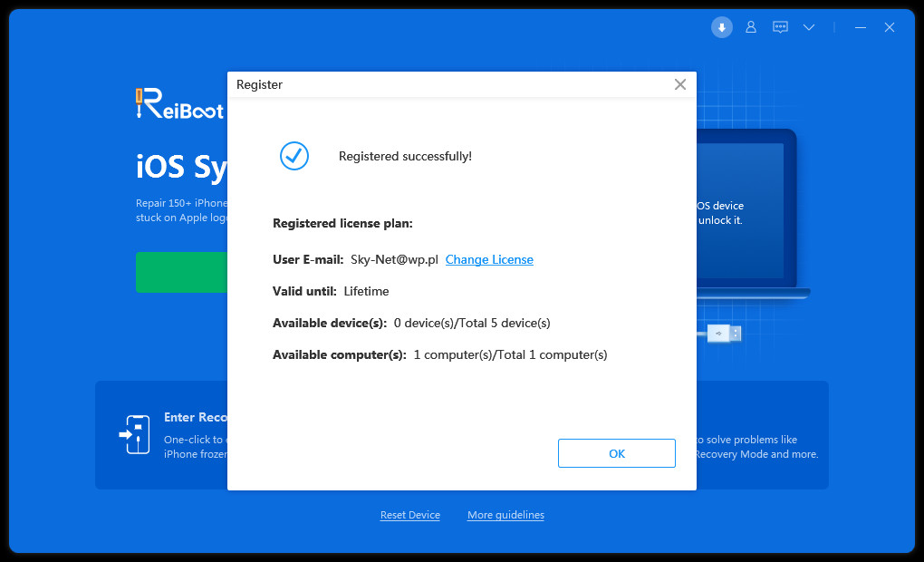Click '1 computer(s)/Total 1 computer(s)' text

point(510,355)
